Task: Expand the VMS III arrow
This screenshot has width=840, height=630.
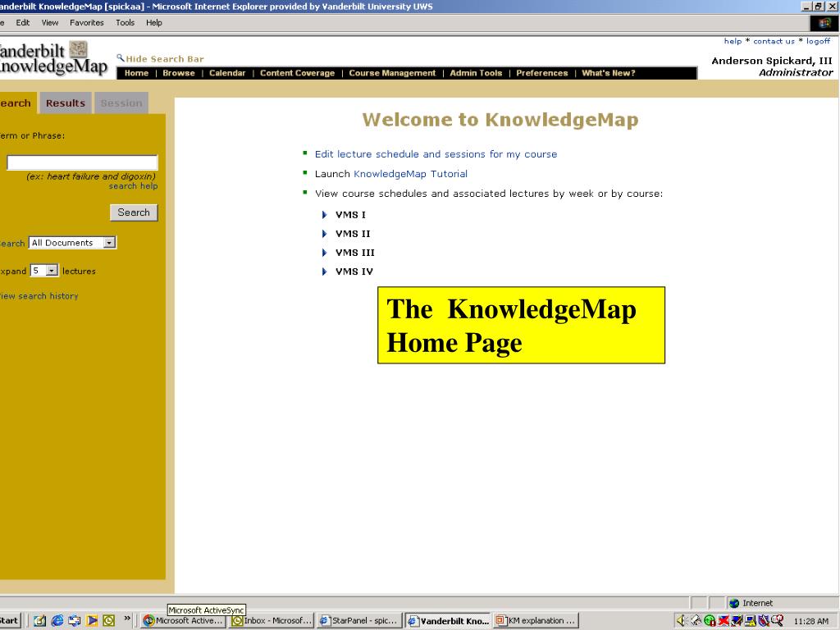Action: [x=324, y=253]
